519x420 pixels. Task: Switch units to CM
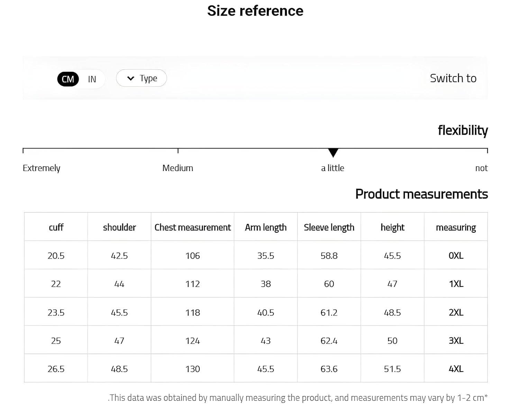[x=68, y=79]
